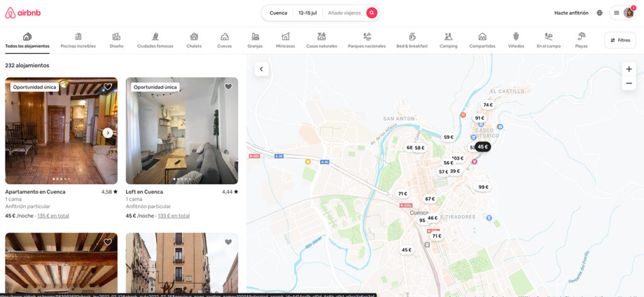Screen dimensions: 644x297
Task: Open the Loft en Cuenca photo
Action: click(x=182, y=131)
